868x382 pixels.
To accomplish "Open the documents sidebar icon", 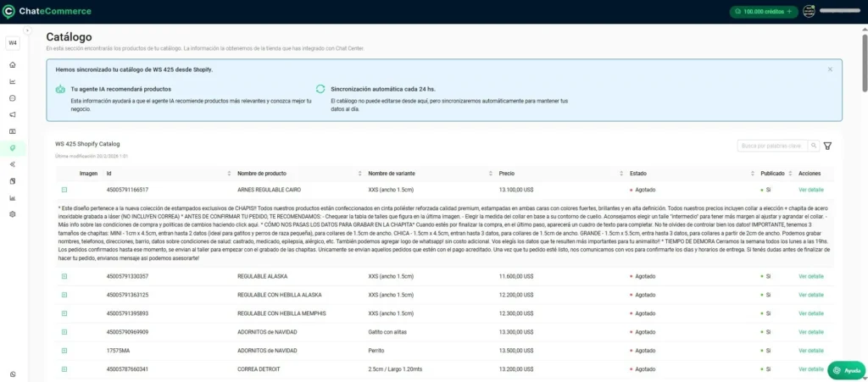I will [13, 180].
